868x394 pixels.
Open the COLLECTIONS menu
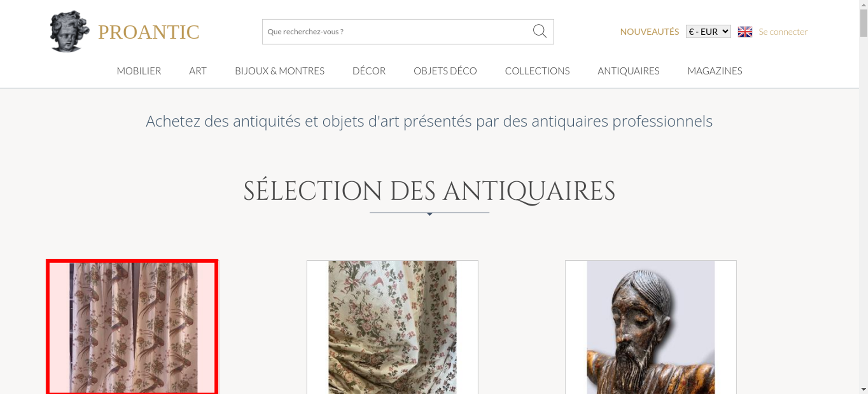(537, 71)
